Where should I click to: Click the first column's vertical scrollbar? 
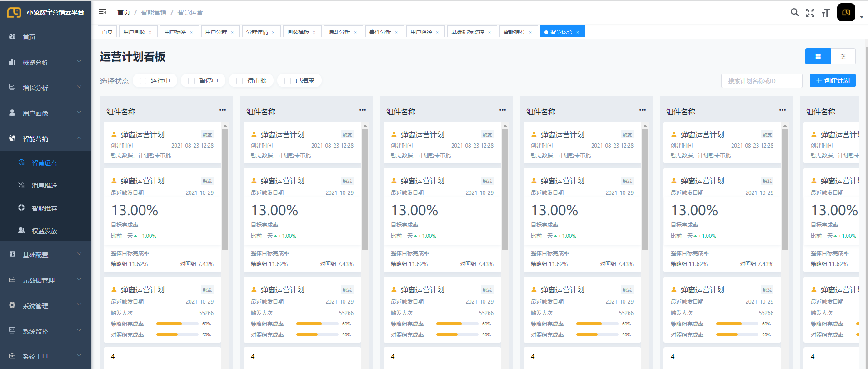(225, 189)
